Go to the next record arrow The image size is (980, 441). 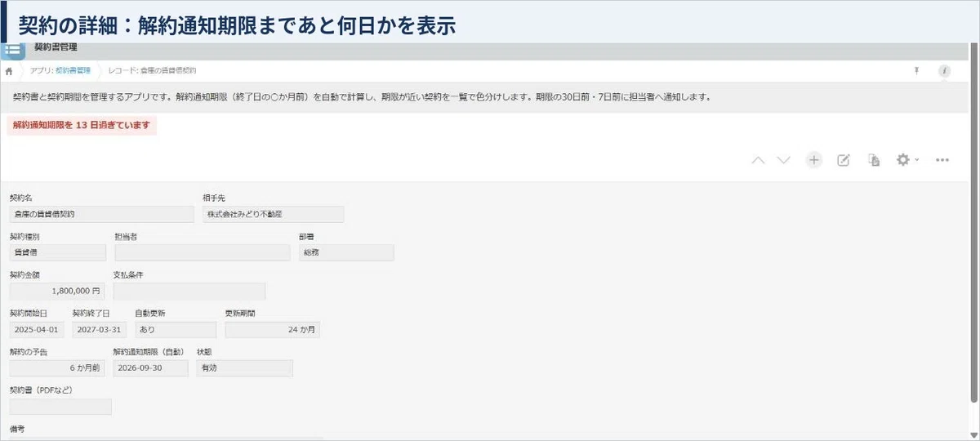pos(784,160)
